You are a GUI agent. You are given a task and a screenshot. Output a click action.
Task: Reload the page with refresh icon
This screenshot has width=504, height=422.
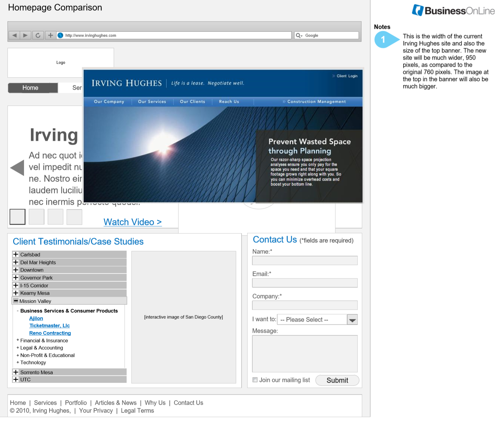click(38, 35)
